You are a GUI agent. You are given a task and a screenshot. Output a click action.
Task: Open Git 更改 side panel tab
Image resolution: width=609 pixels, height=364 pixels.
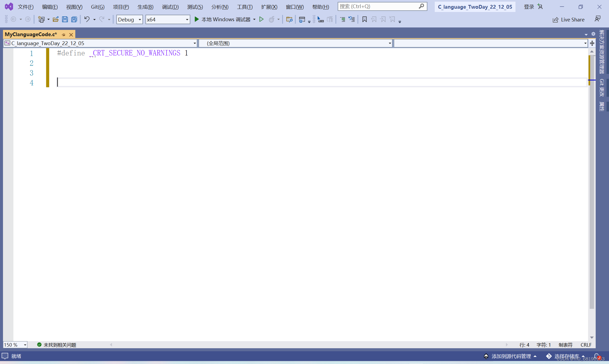pos(602,88)
